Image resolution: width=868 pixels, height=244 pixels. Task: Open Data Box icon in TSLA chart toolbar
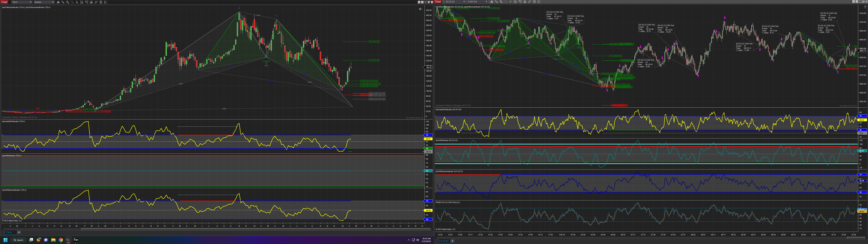[x=82, y=2]
